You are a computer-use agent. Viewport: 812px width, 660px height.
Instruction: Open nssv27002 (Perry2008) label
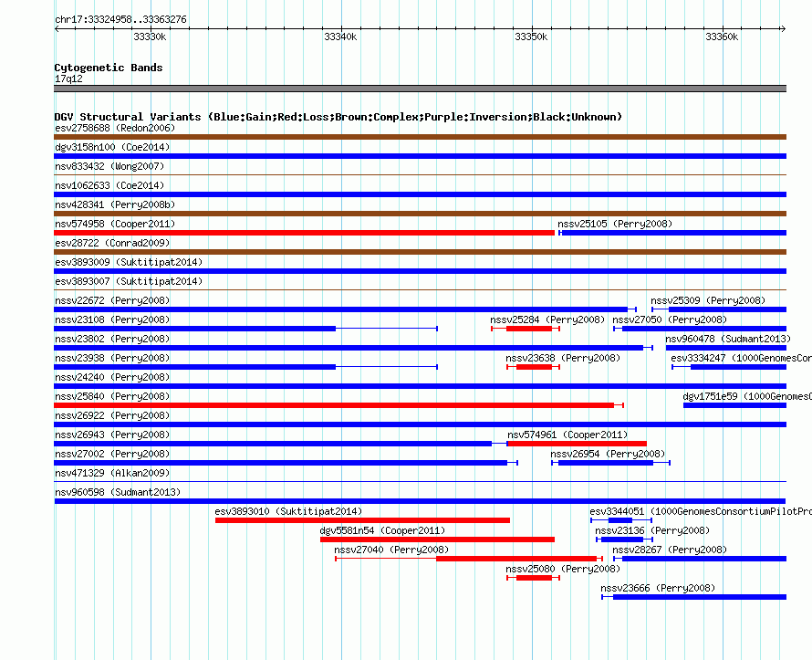(112, 454)
